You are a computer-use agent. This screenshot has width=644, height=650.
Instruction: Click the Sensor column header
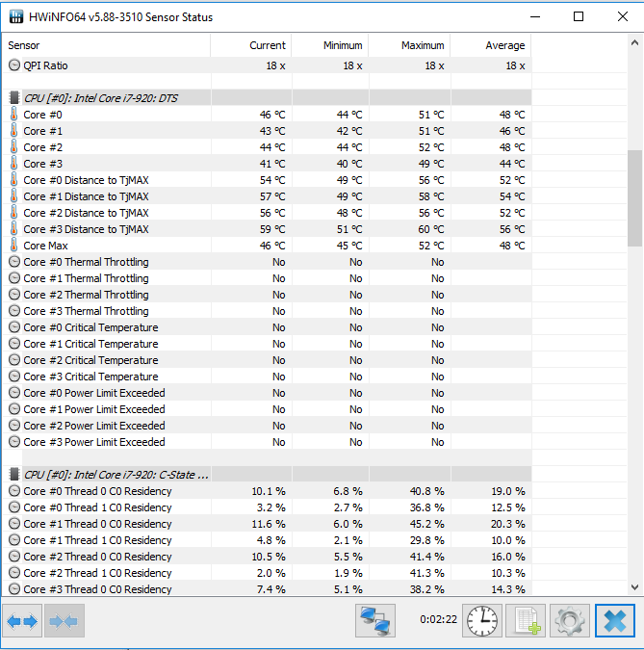point(107,45)
